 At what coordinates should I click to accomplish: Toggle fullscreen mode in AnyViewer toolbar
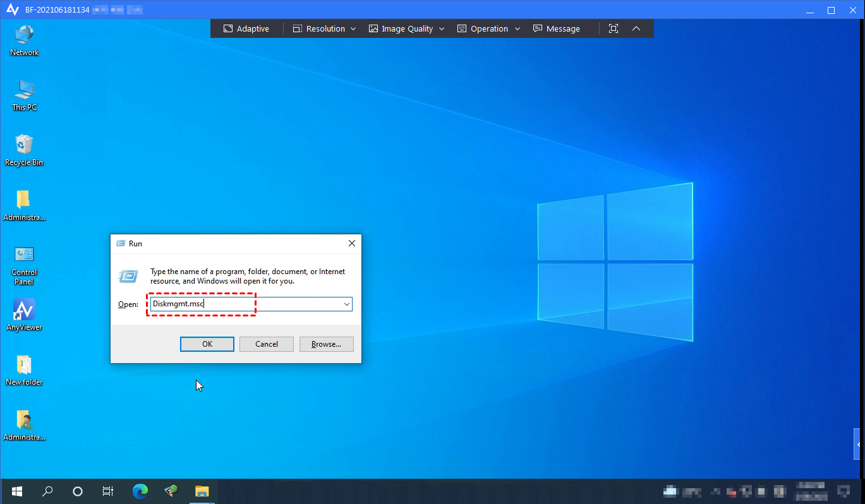coord(613,28)
